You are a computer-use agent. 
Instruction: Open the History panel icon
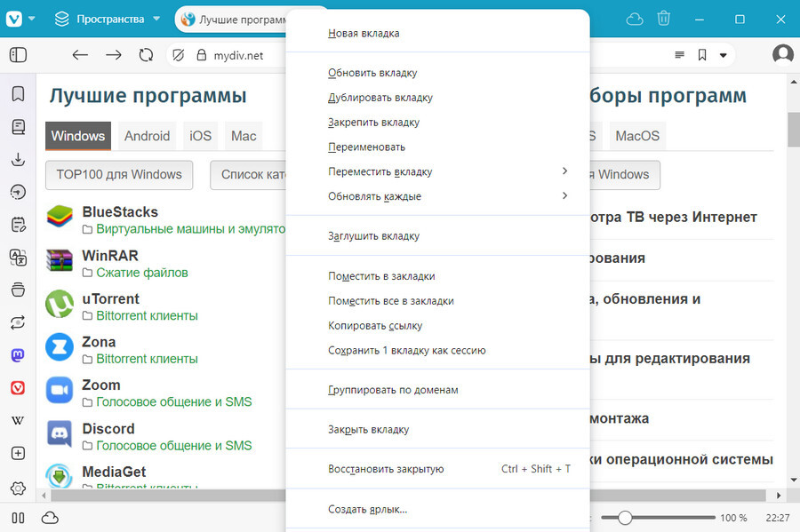pos(18,192)
